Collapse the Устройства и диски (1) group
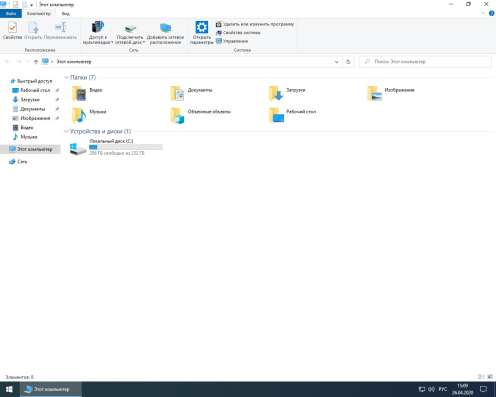The height and width of the screenshot is (397, 496). click(66, 131)
